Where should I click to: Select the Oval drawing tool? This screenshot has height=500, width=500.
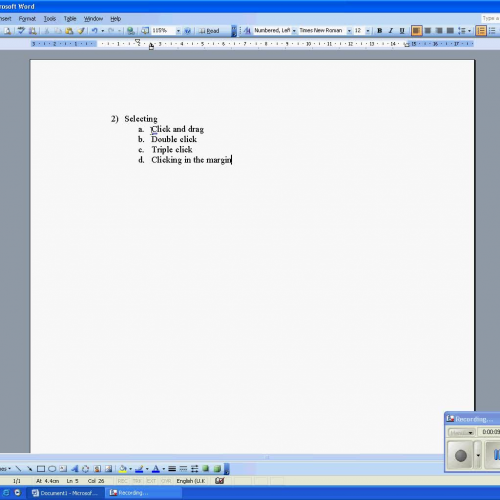52,469
